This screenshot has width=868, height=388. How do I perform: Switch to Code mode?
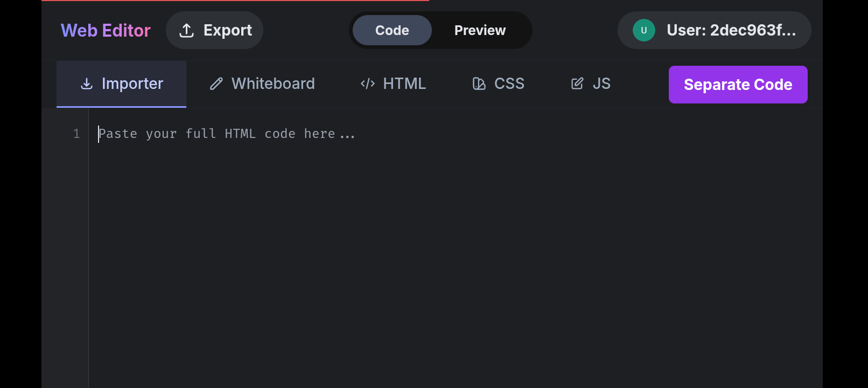pyautogui.click(x=392, y=30)
